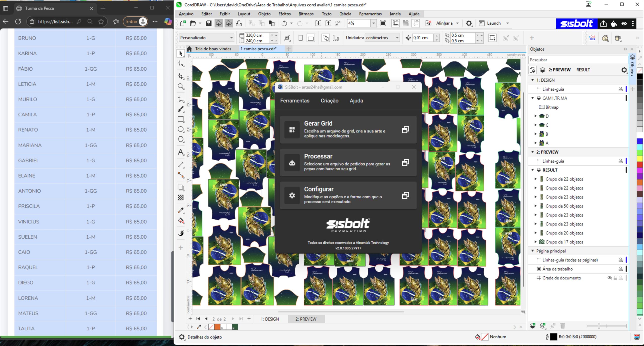Screen dimensions: 644x346
Task: Select the Zoom tool magnifier
Action: tap(181, 86)
